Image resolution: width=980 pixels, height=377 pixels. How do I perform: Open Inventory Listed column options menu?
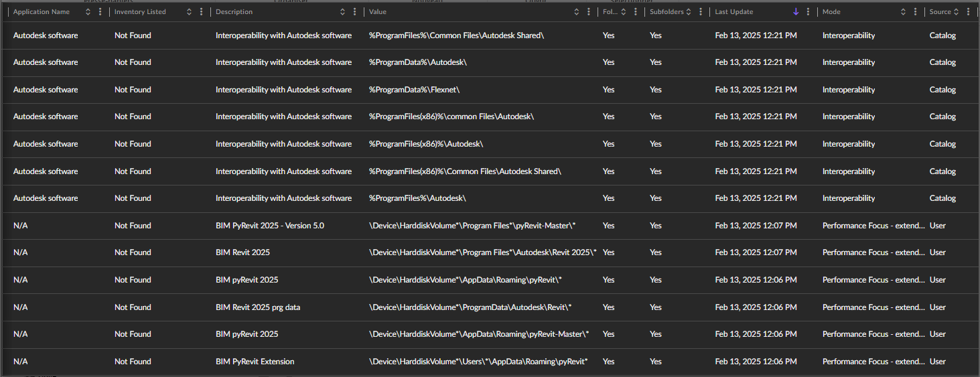pyautogui.click(x=202, y=12)
